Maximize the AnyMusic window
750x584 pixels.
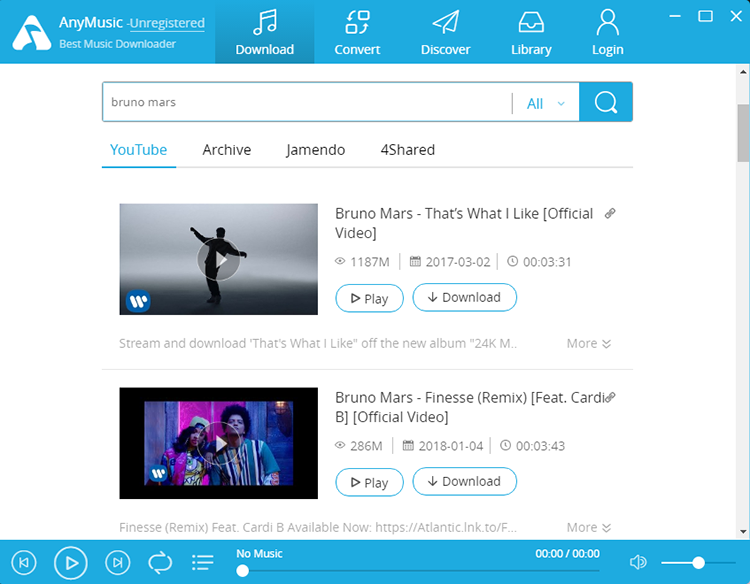tap(706, 16)
